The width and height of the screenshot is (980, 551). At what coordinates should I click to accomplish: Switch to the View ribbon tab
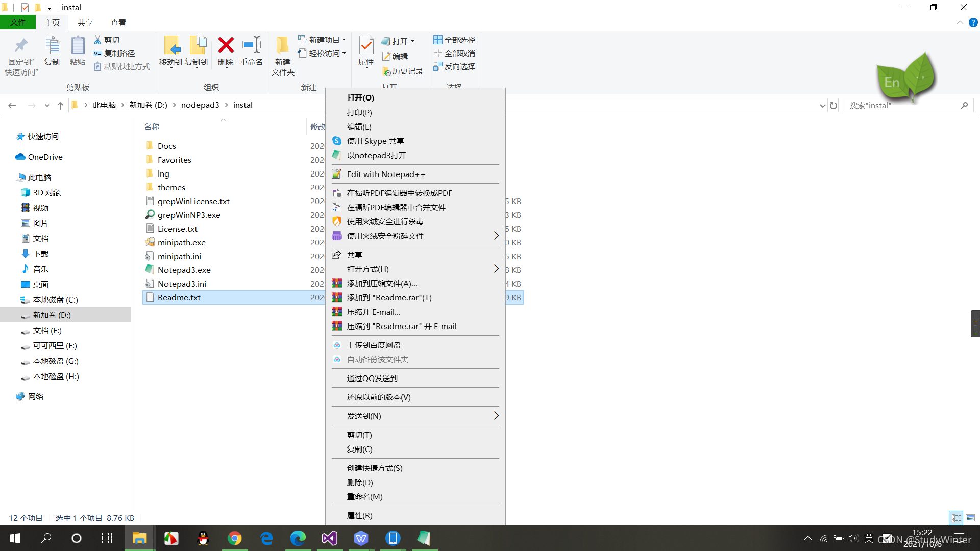[118, 22]
